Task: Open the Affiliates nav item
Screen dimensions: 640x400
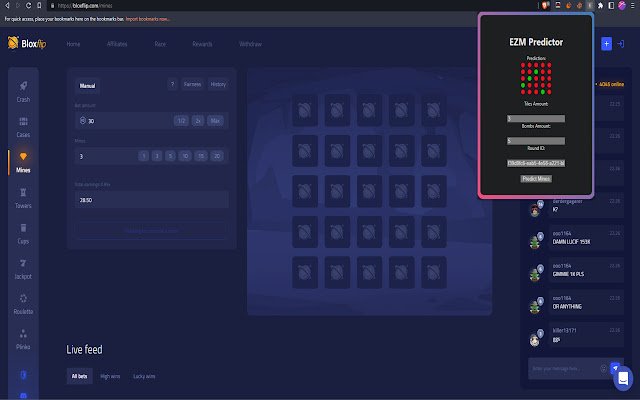Action: 117,44
